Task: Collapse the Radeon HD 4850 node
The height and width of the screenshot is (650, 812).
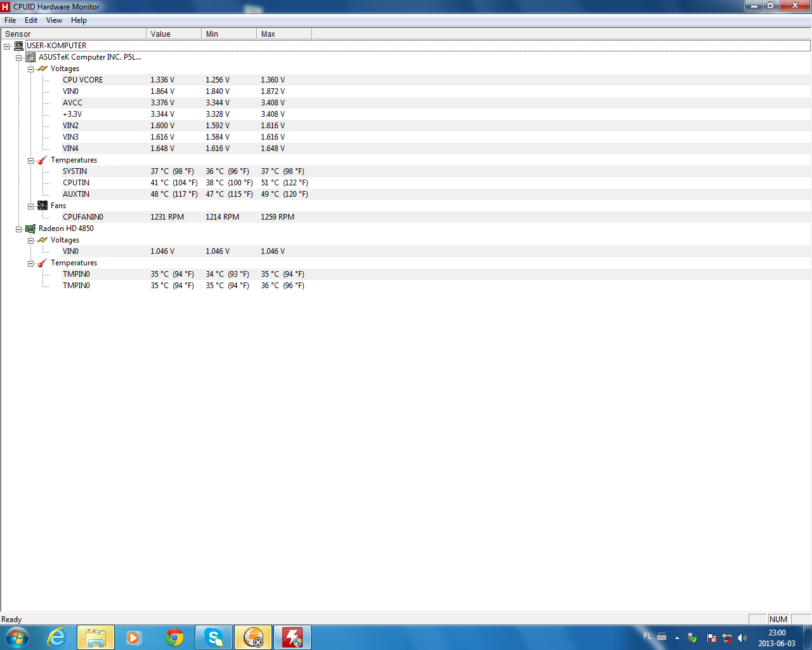Action: point(19,229)
